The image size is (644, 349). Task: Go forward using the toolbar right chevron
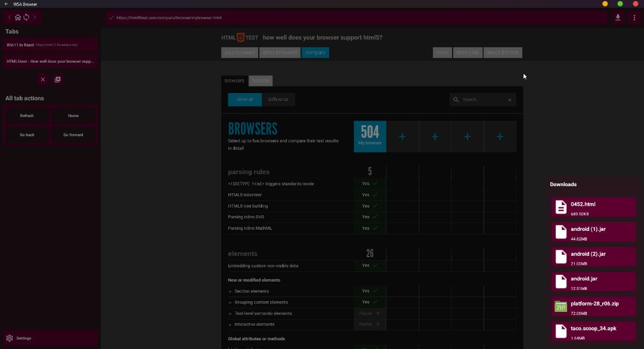35,17
